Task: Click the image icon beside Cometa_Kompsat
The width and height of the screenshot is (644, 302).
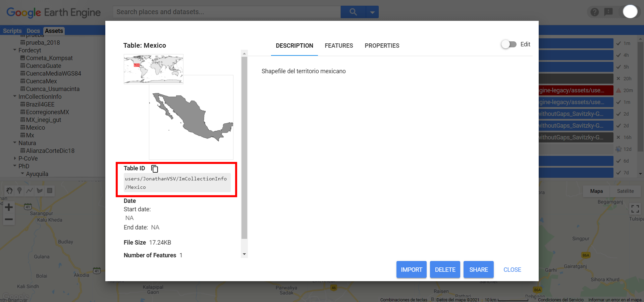Action: pyautogui.click(x=23, y=58)
